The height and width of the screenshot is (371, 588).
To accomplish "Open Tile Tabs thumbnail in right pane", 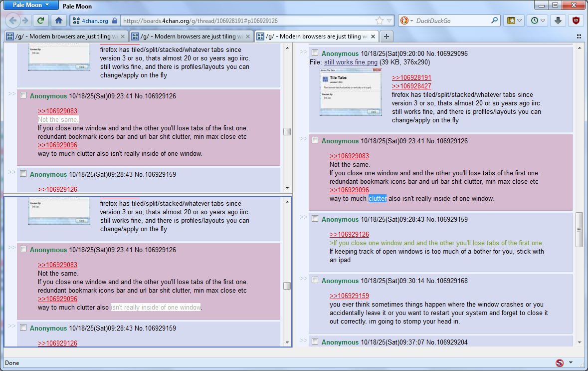I will 351,91.
